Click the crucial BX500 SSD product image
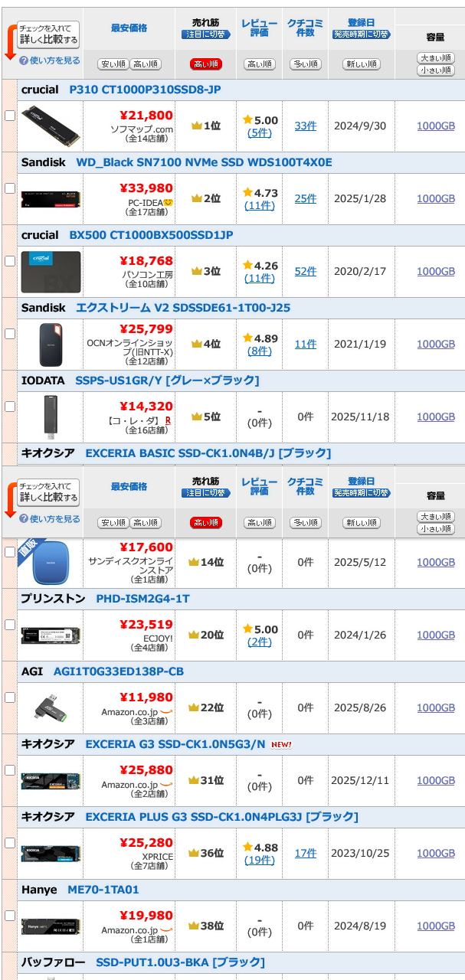465x980 pixels. [x=51, y=271]
